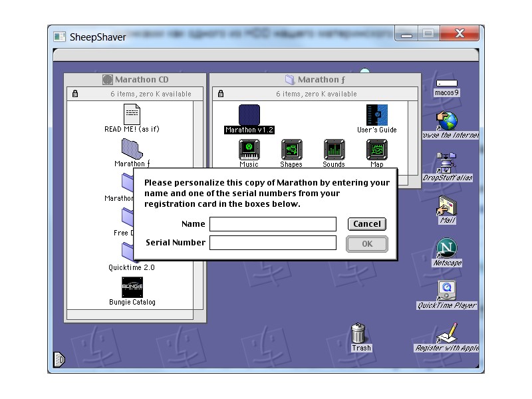This screenshot has width=532, height=399.
Task: Open the Mail desktop icon
Action: (447, 205)
